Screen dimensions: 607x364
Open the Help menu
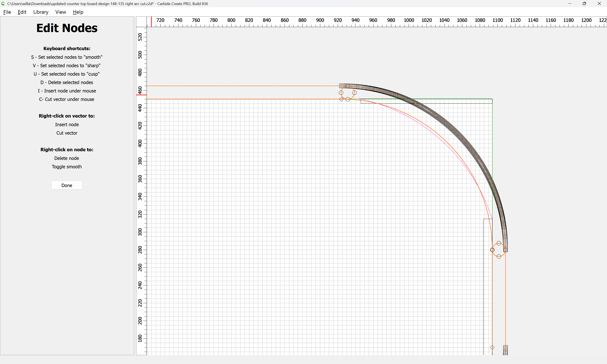pyautogui.click(x=78, y=12)
